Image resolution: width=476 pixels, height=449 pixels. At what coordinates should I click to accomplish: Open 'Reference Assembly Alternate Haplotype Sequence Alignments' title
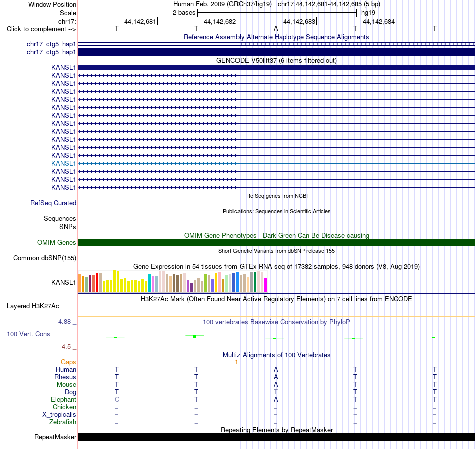pos(276,37)
